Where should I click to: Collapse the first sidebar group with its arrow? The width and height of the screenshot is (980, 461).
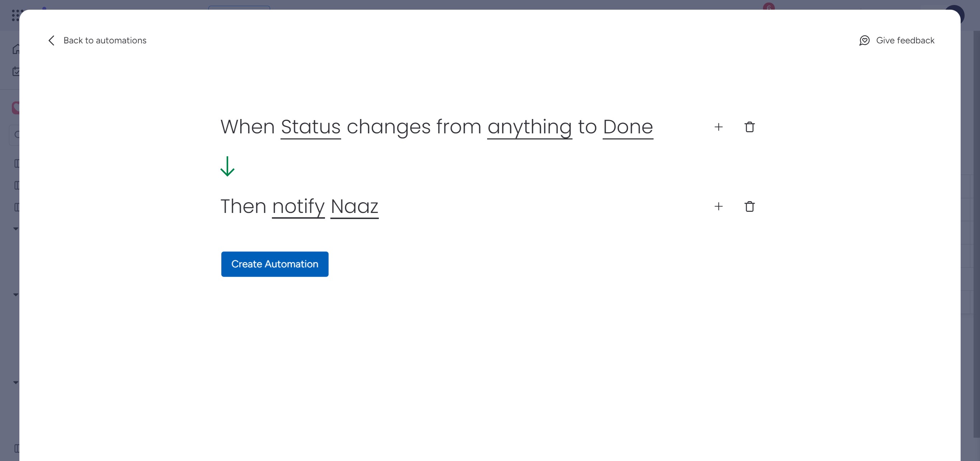pos(15,229)
